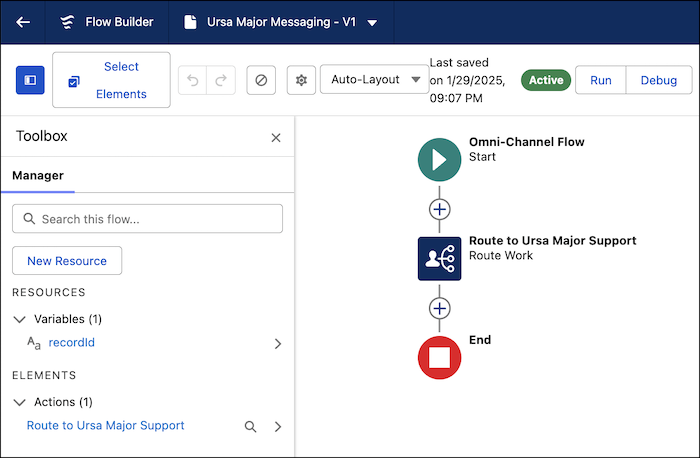Click the Search this flow field

pos(147,219)
